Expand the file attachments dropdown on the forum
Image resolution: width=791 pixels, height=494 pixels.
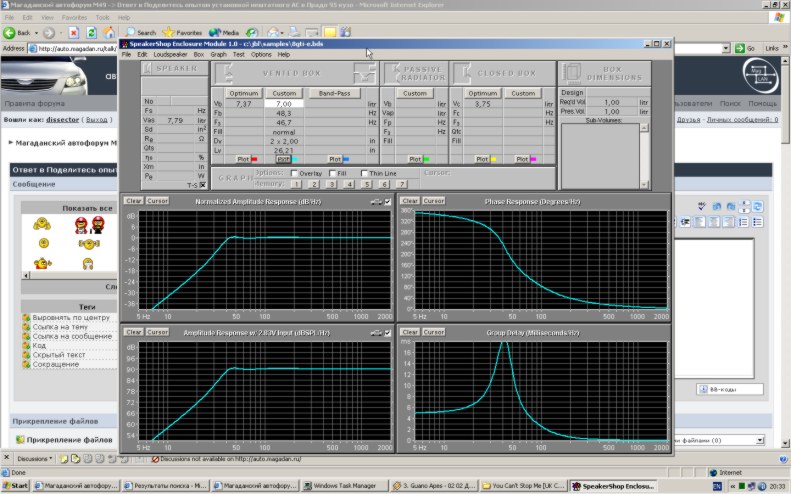pyautogui.click(x=761, y=440)
